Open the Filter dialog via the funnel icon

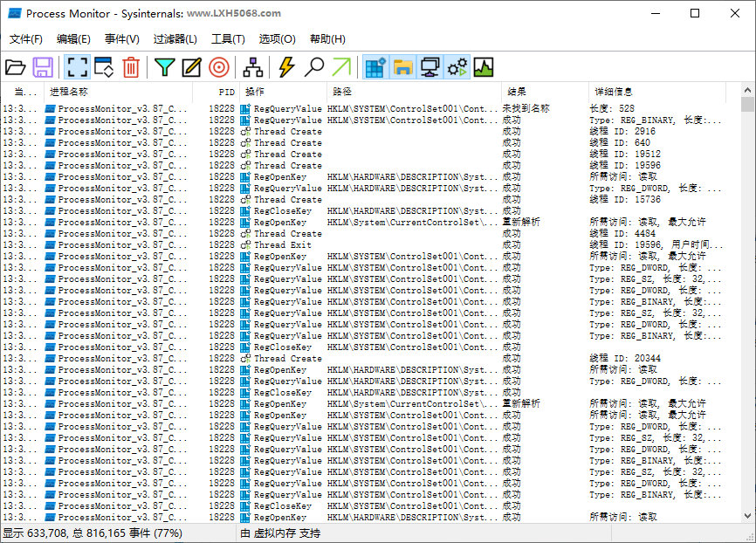[x=164, y=67]
